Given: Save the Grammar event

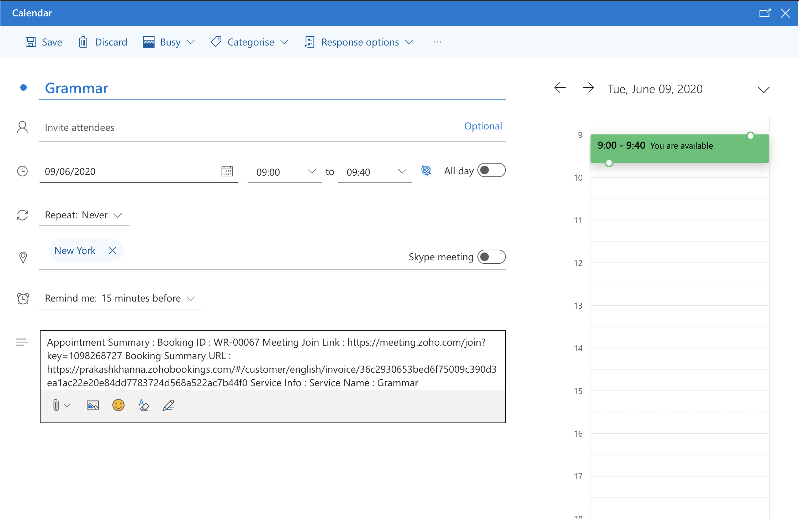Looking at the screenshot, I should (x=44, y=42).
